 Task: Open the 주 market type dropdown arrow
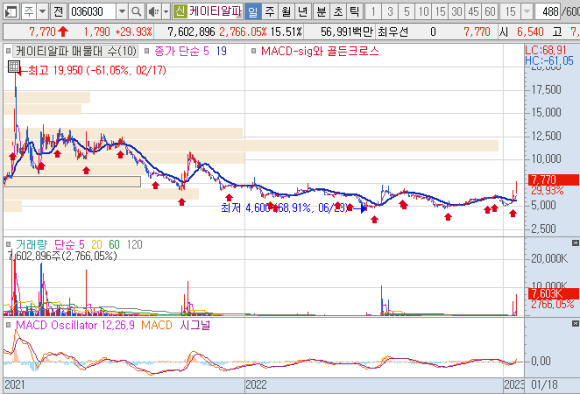pyautogui.click(x=43, y=12)
